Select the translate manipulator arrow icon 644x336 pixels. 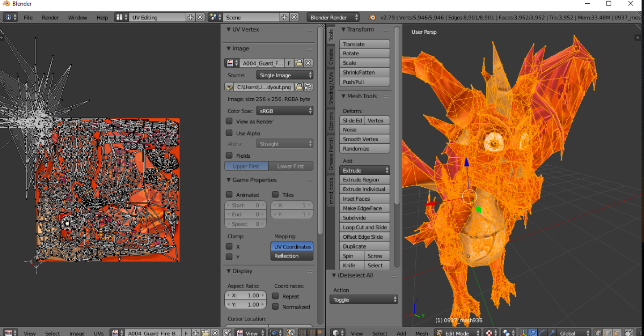533,333
